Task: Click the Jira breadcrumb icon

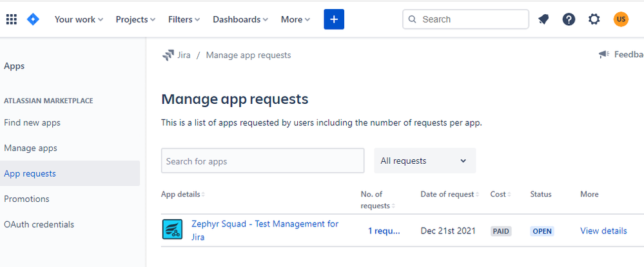Action: [168, 55]
